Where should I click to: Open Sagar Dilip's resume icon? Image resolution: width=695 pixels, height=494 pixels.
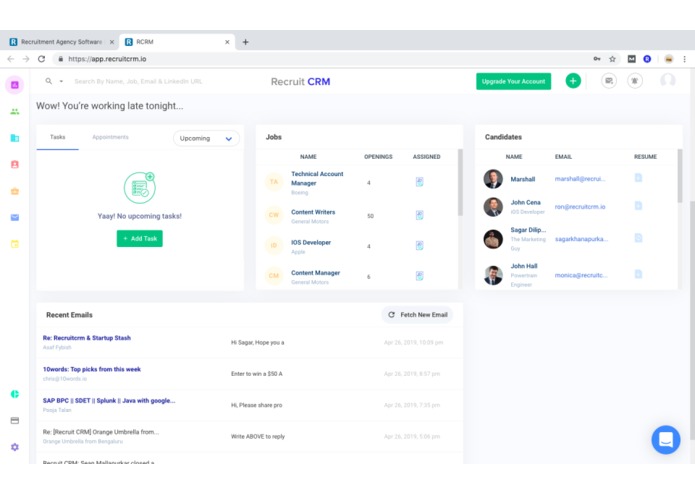638,238
